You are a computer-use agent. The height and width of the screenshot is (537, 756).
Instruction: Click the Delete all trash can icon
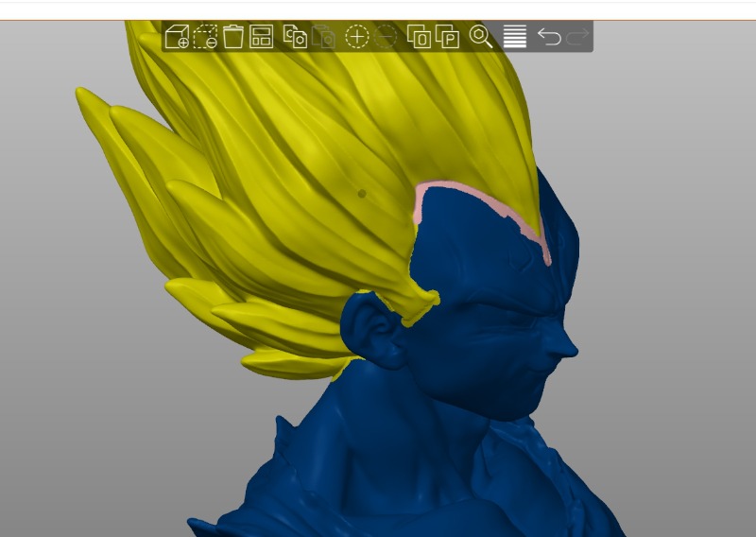click(232, 37)
